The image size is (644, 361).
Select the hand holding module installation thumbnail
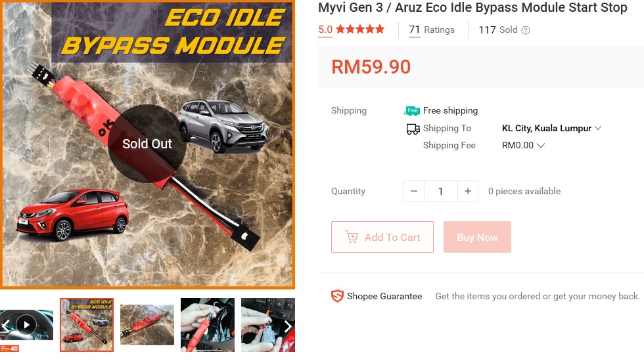(x=208, y=325)
